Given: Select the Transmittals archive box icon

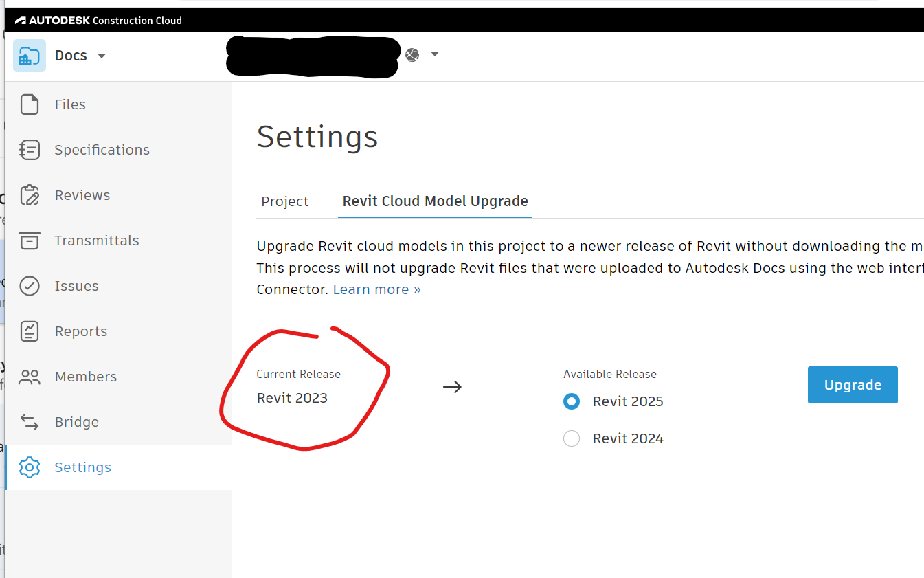Looking at the screenshot, I should (x=30, y=241).
